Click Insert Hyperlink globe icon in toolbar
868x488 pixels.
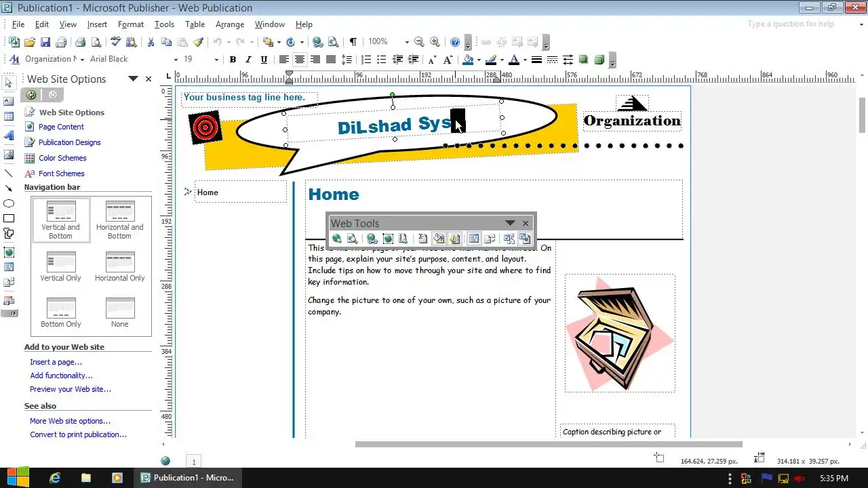tap(317, 42)
